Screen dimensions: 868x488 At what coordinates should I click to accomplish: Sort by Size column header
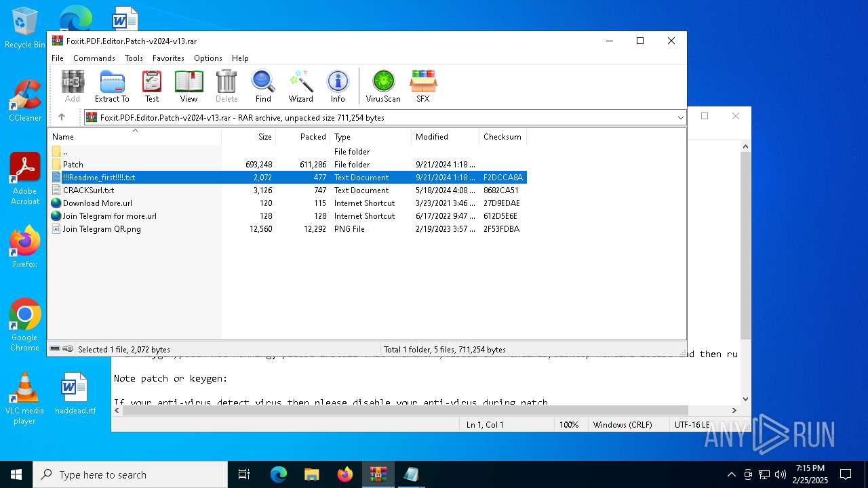(248, 137)
